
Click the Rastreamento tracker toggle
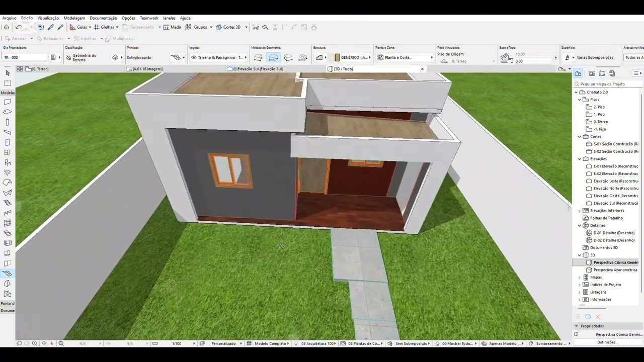click(138, 27)
